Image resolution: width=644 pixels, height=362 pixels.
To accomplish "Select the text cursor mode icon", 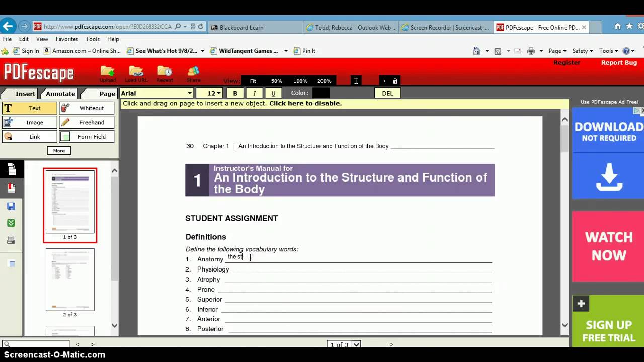I will coord(356,81).
